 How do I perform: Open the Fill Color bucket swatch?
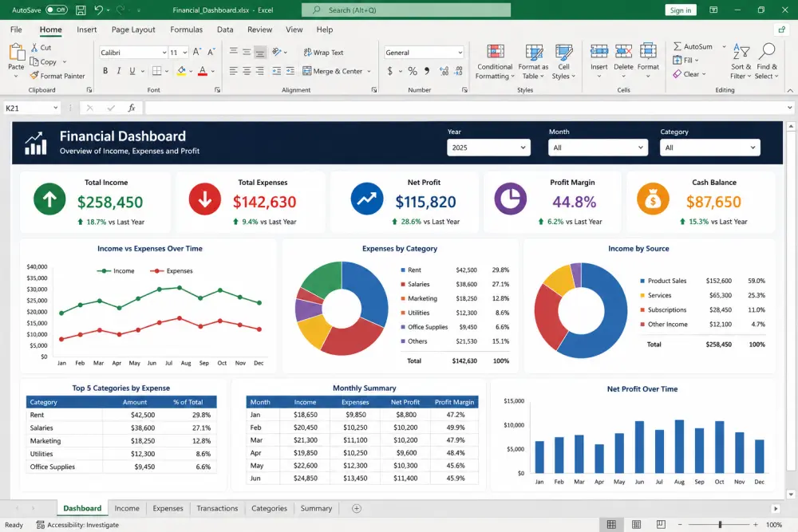181,71
